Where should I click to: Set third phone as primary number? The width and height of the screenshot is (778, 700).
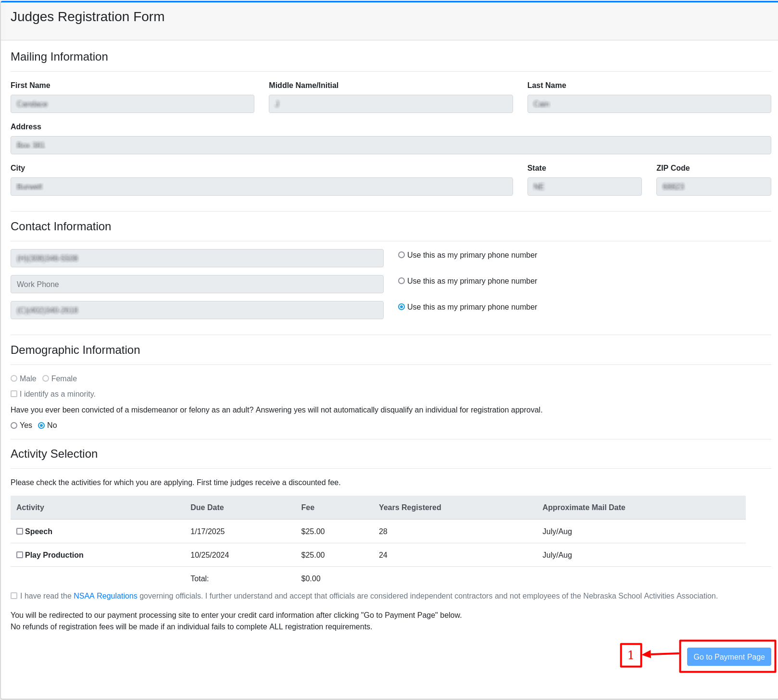click(402, 307)
